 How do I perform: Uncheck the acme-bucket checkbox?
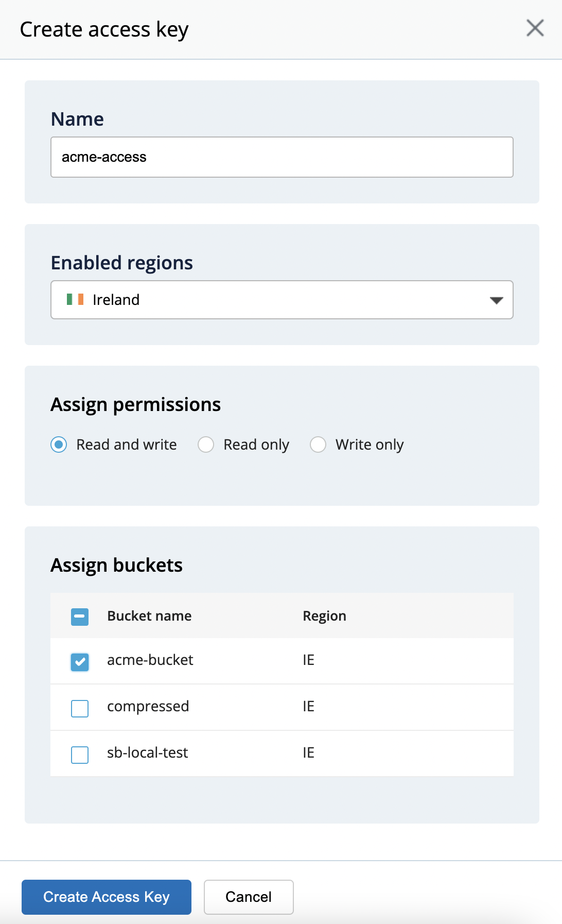click(x=80, y=662)
